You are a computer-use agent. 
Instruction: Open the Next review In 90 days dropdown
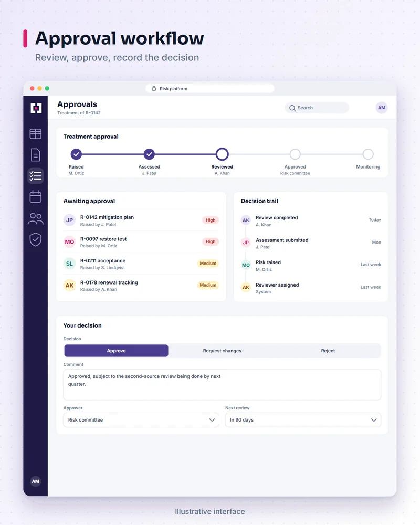coord(303,420)
